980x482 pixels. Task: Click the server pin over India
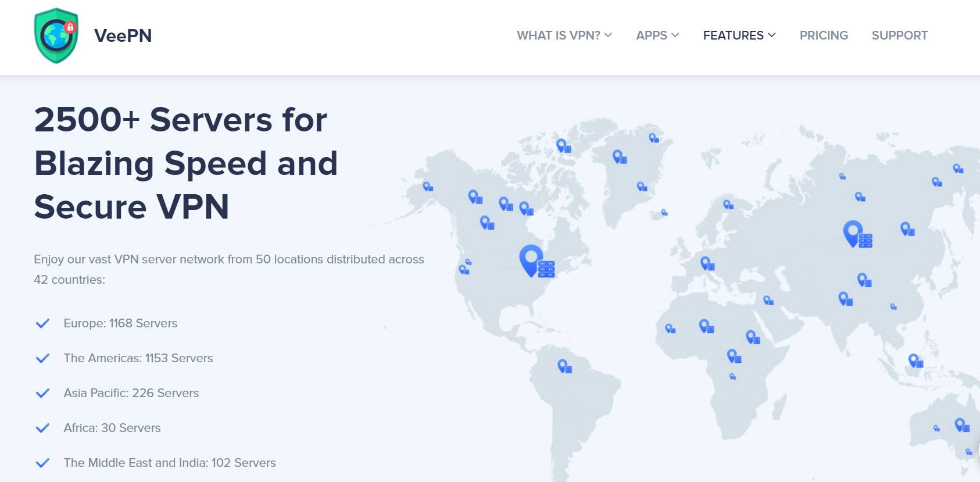tap(845, 299)
